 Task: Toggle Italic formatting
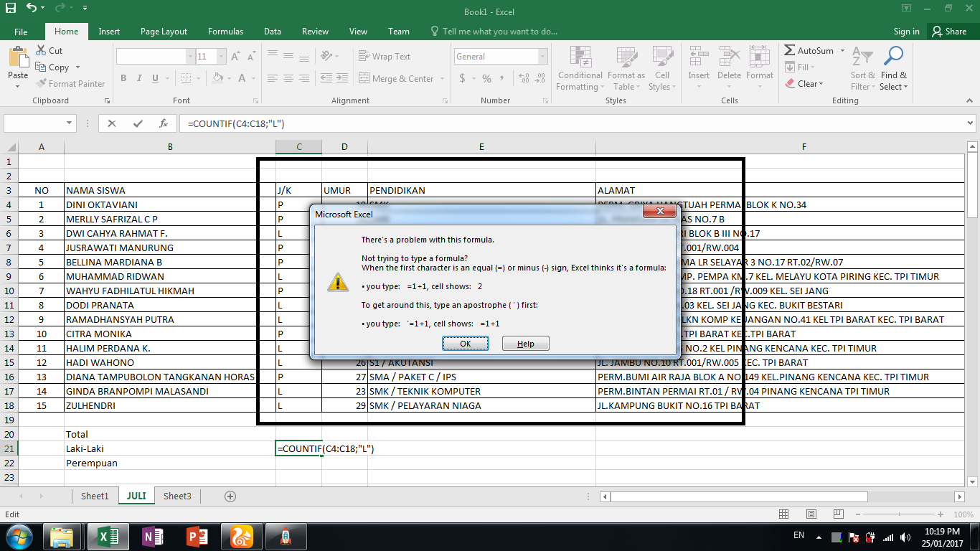141,78
